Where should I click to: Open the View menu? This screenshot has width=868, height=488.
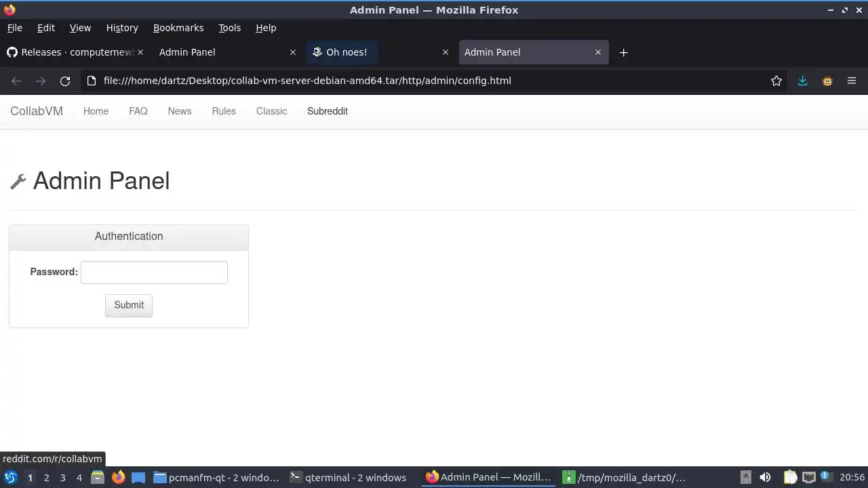point(80,28)
